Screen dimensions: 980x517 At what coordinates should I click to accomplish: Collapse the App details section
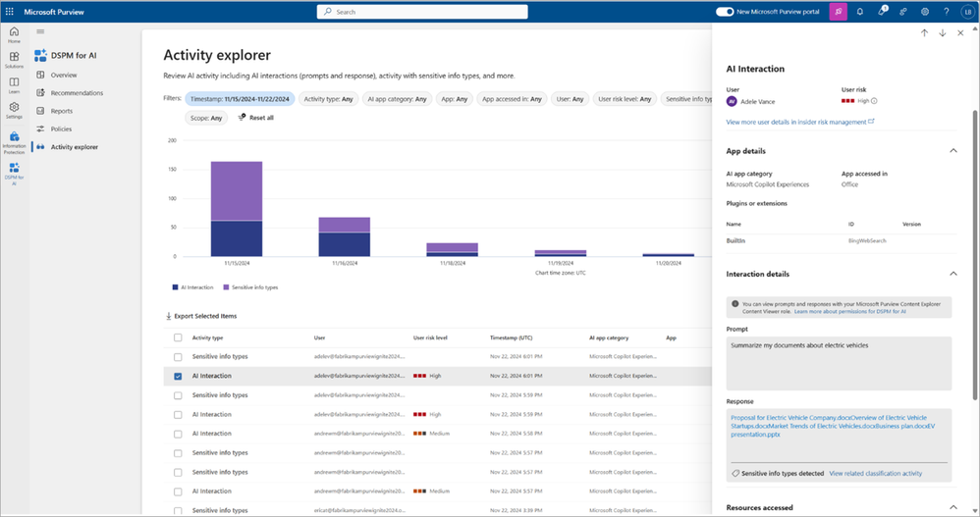(953, 150)
